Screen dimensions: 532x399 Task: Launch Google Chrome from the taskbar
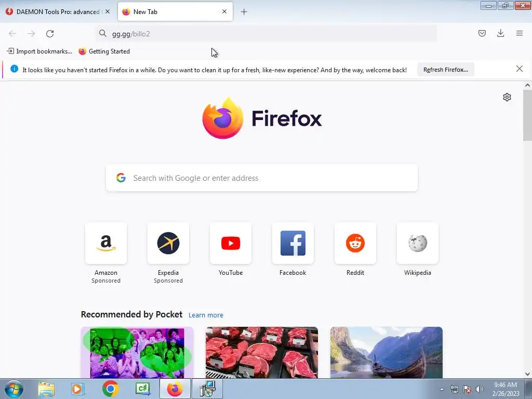tap(110, 389)
